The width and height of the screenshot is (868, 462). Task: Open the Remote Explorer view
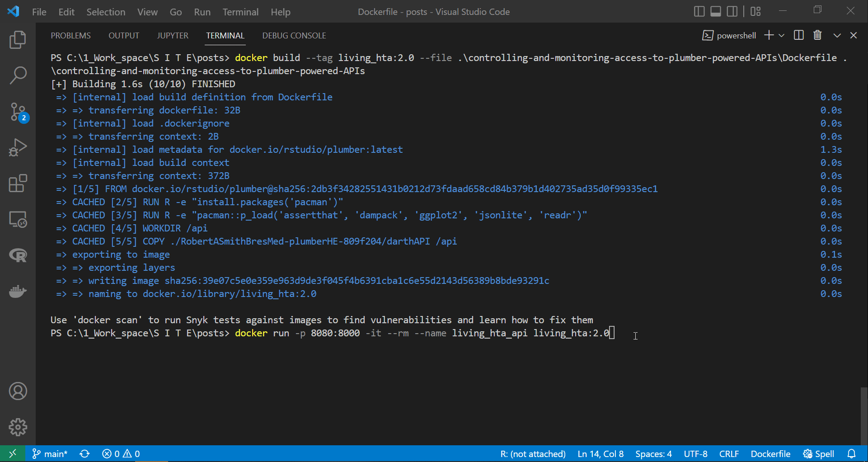click(x=18, y=220)
